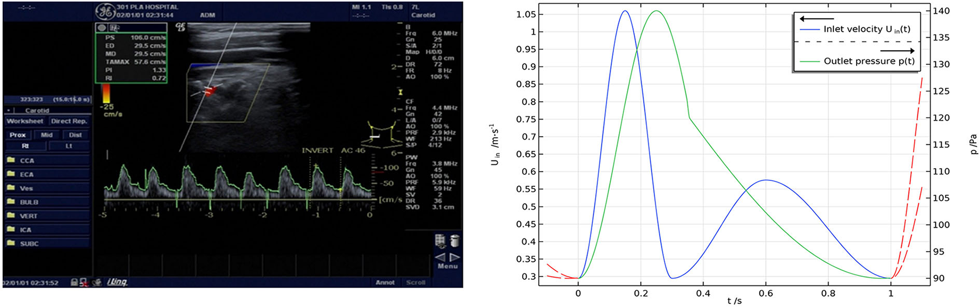Image resolution: width=980 pixels, height=307 pixels.
Task: Click the GE logo icon
Action: click(x=105, y=11)
